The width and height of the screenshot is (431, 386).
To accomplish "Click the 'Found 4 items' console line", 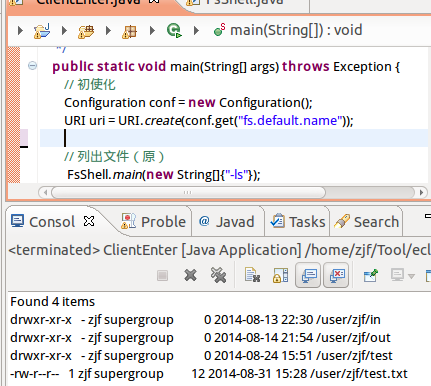I will [53, 301].
